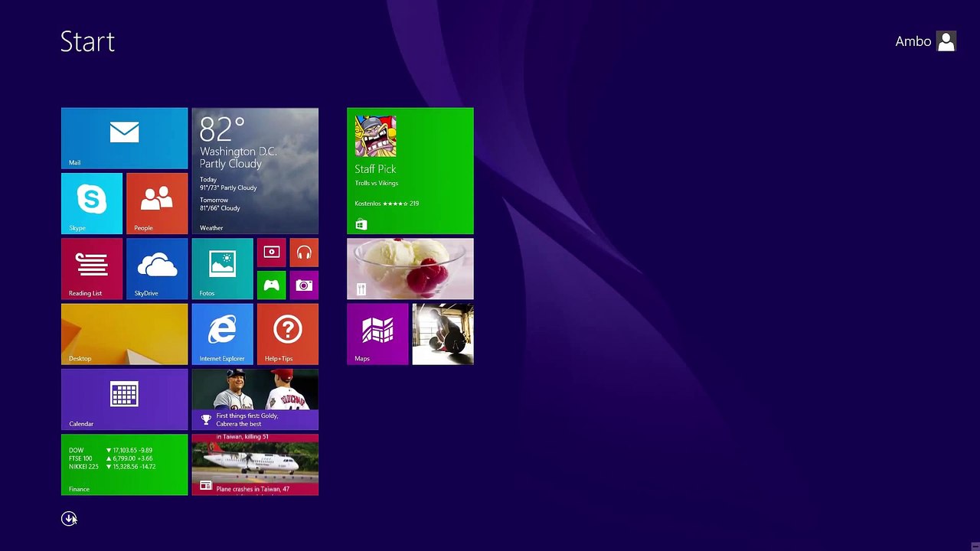Click the "Tomorrow 81°/66° Cloudy" forecast text
The width and height of the screenshot is (980, 551).
click(x=220, y=204)
